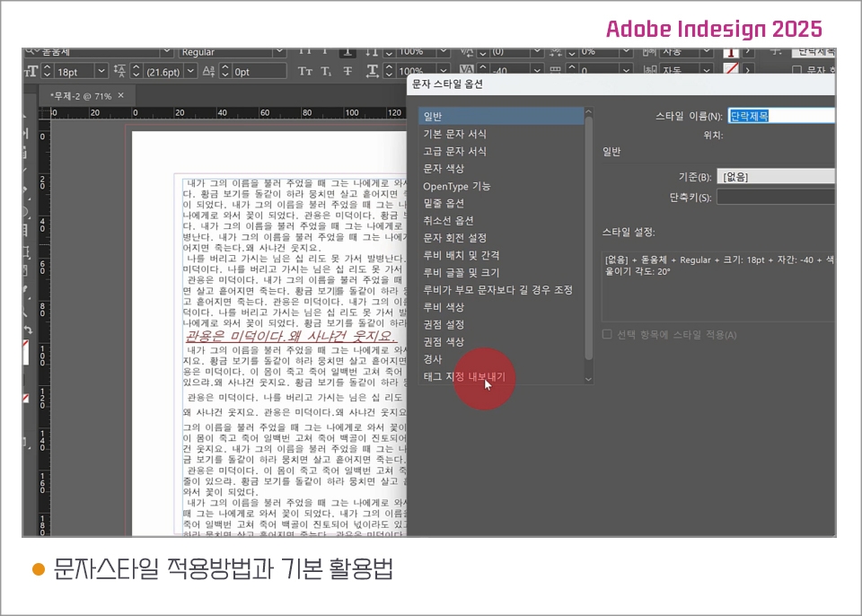Click the category list scroll up arrow

tap(589, 111)
